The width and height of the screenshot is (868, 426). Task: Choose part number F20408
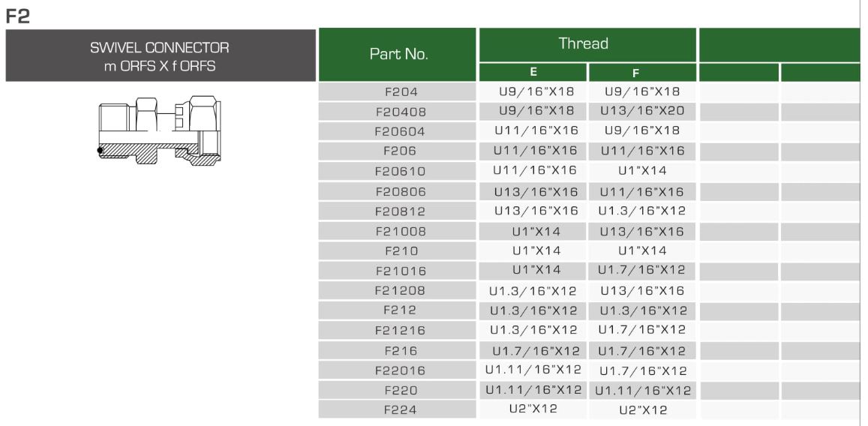397,111
